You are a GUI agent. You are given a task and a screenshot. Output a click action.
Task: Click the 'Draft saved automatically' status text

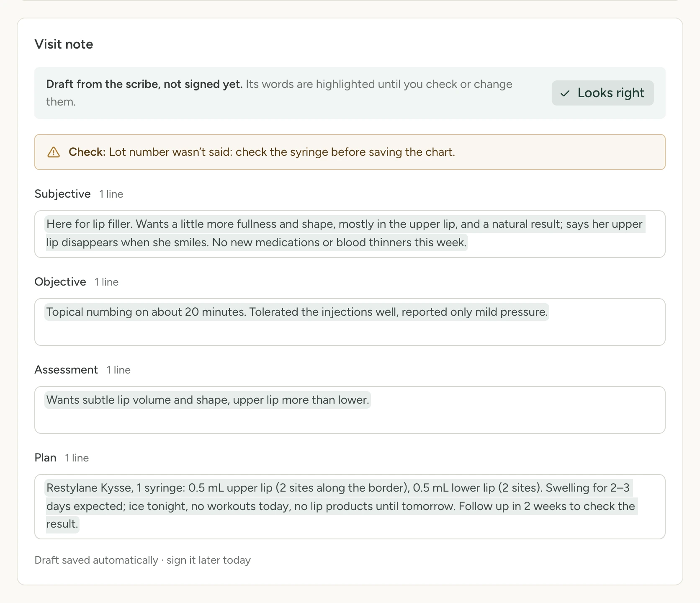click(x=143, y=560)
